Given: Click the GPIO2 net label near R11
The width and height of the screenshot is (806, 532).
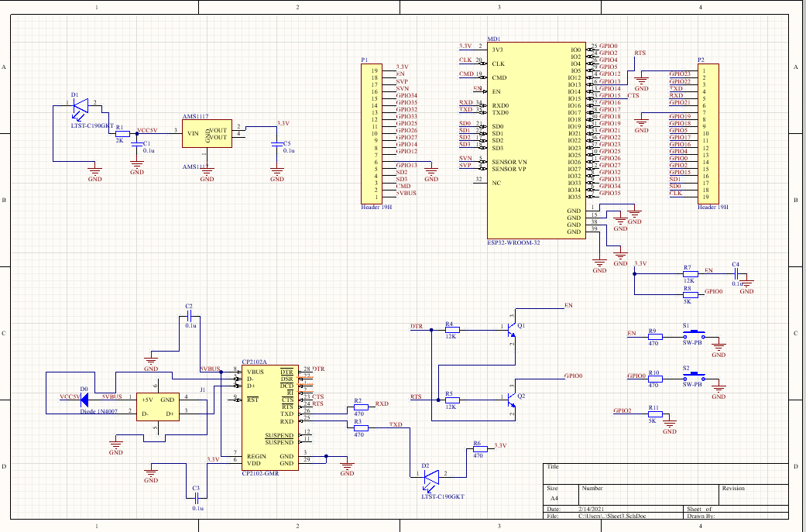Looking at the screenshot, I should click(x=623, y=410).
